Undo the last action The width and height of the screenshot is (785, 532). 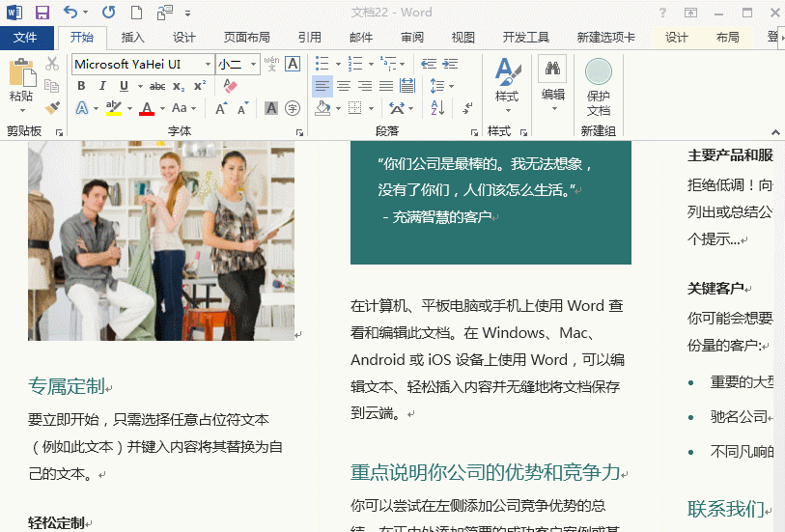click(70, 12)
